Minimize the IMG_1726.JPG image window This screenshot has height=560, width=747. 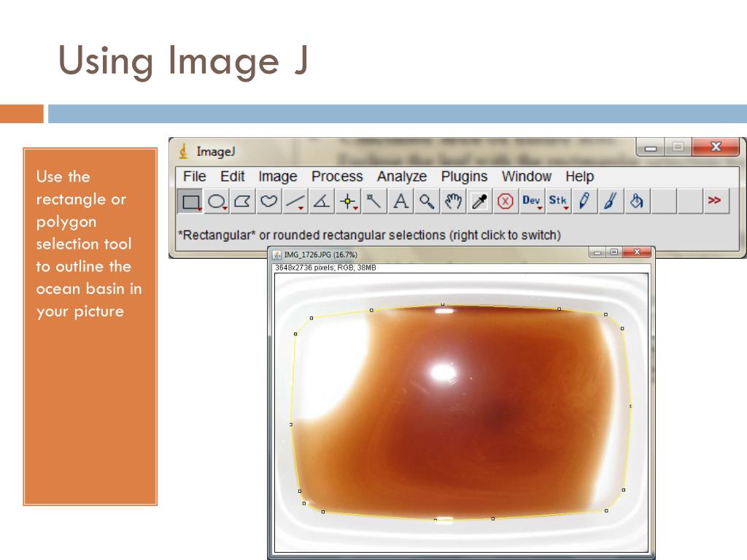tap(597, 252)
